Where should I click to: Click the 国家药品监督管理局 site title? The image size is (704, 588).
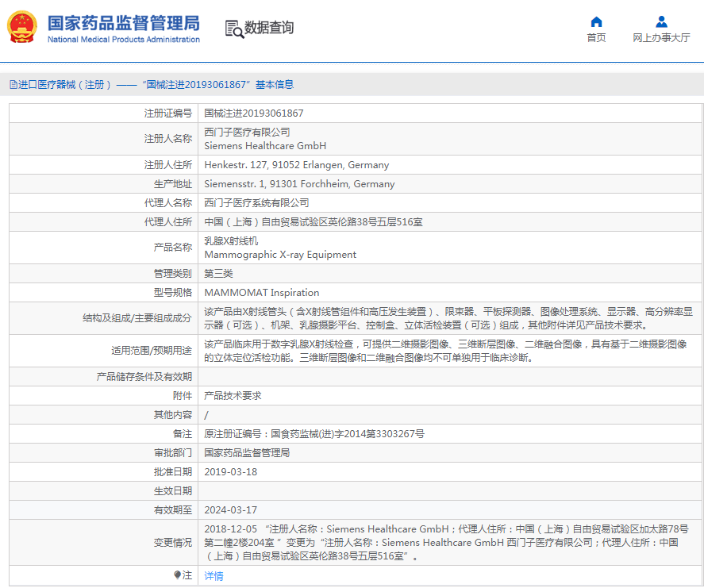pos(124,23)
